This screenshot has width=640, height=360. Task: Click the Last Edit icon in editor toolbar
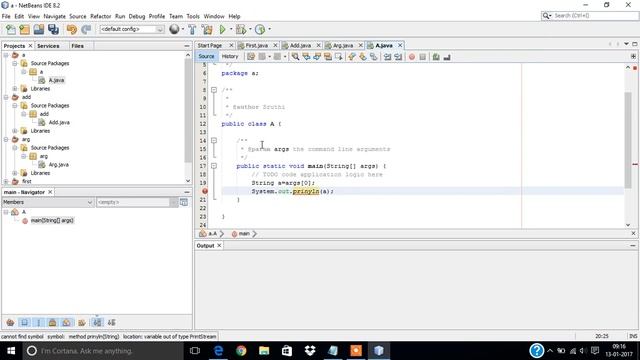(x=251, y=57)
